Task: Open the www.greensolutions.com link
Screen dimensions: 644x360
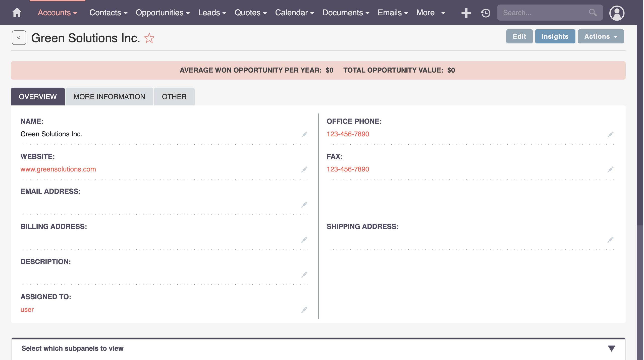Action: (58, 169)
